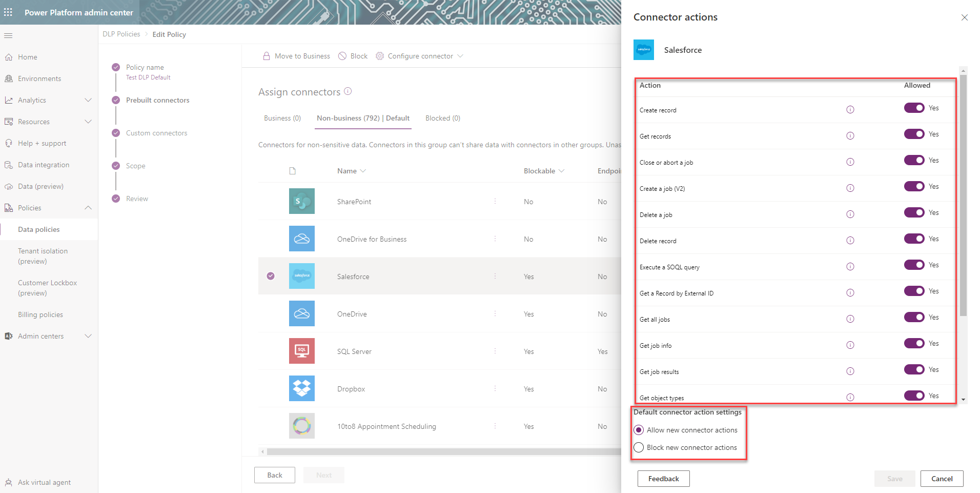Screen dimensions: 980x493
Task: Click the OneDrive for Business connector icon
Action: tap(302, 239)
